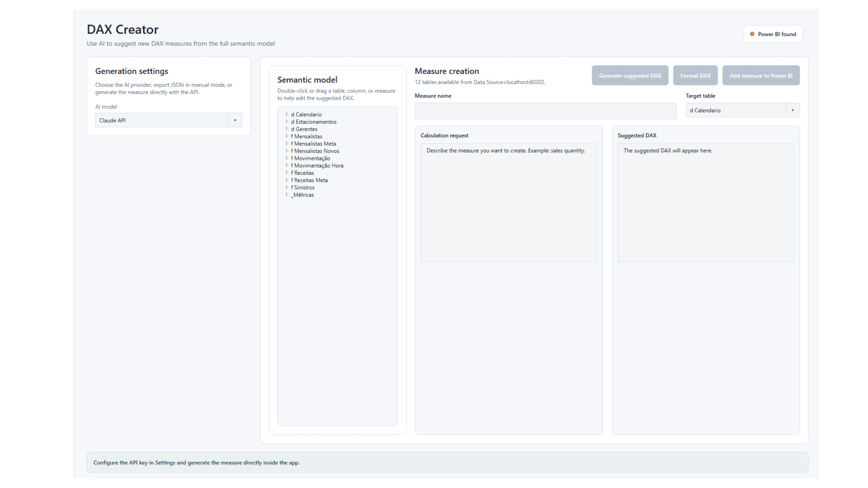
Task: Expand the f Sinistros table node
Action: pyautogui.click(x=287, y=187)
